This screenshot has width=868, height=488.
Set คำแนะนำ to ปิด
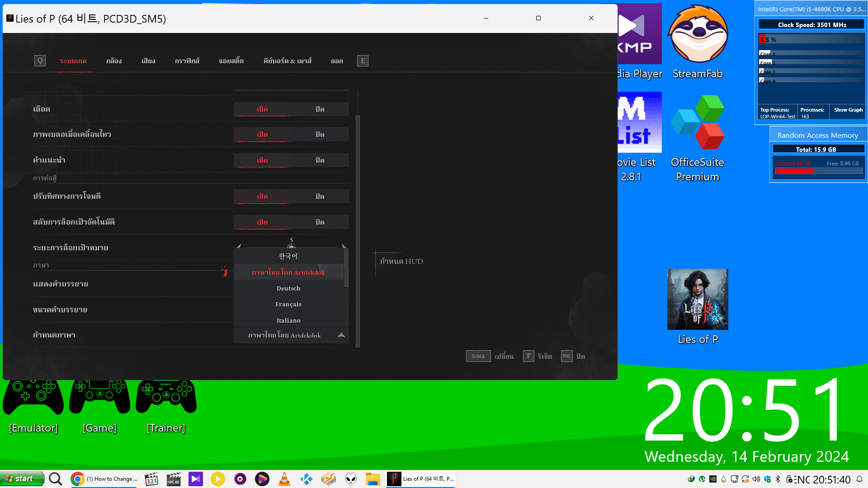[x=320, y=160]
